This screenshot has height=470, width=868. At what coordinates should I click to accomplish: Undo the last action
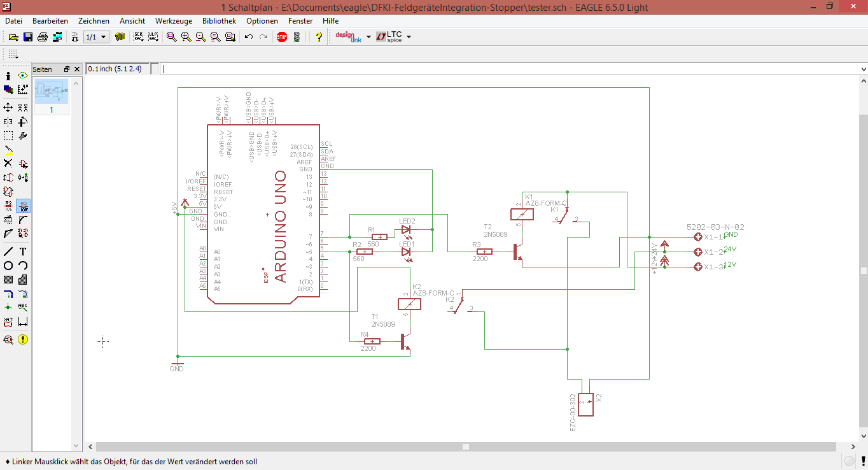click(x=249, y=37)
